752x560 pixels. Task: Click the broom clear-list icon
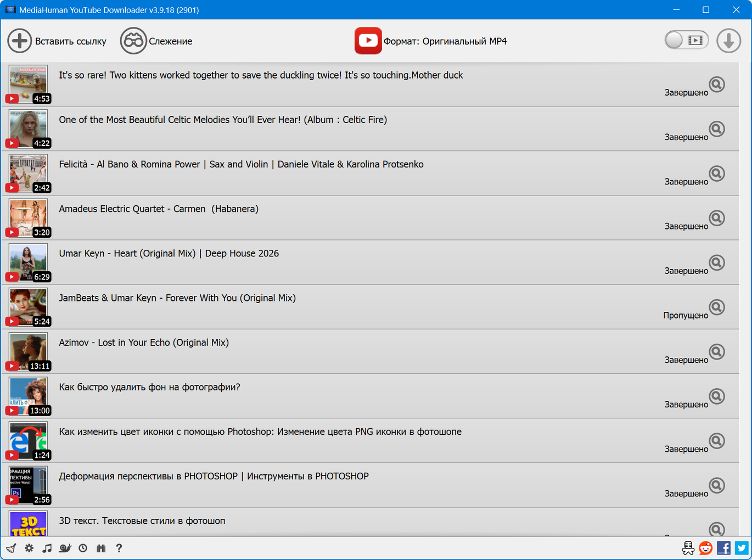tap(12, 548)
